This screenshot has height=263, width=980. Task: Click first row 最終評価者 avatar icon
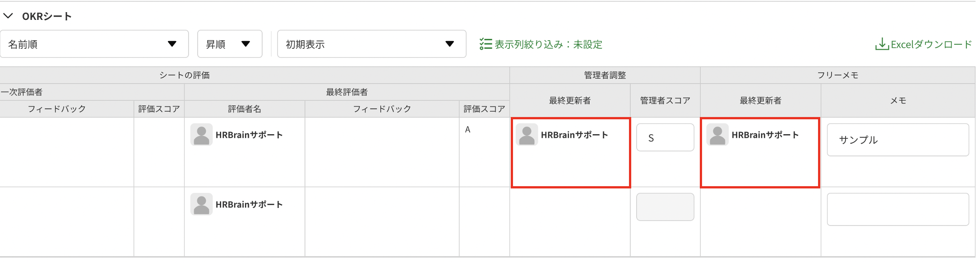pos(201,135)
